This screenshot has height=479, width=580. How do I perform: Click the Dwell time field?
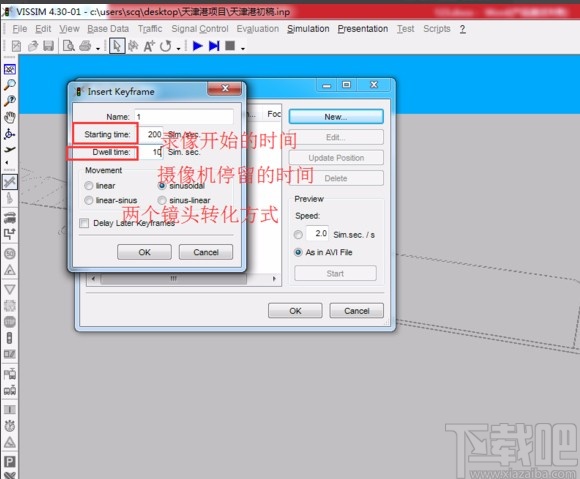pos(151,152)
